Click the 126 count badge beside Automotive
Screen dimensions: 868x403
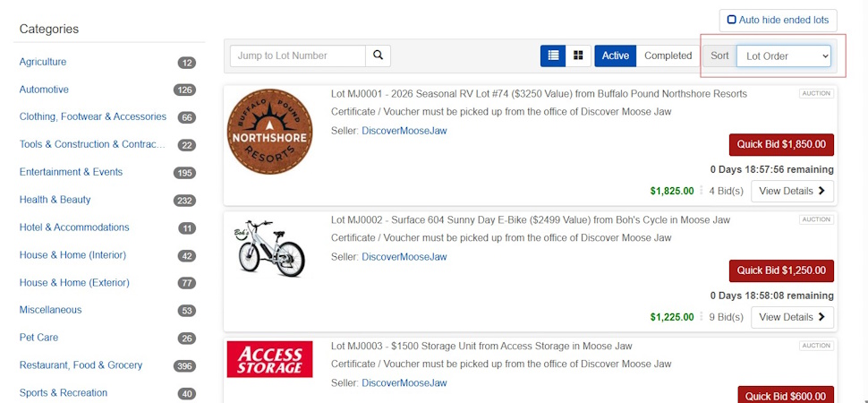pyautogui.click(x=185, y=90)
